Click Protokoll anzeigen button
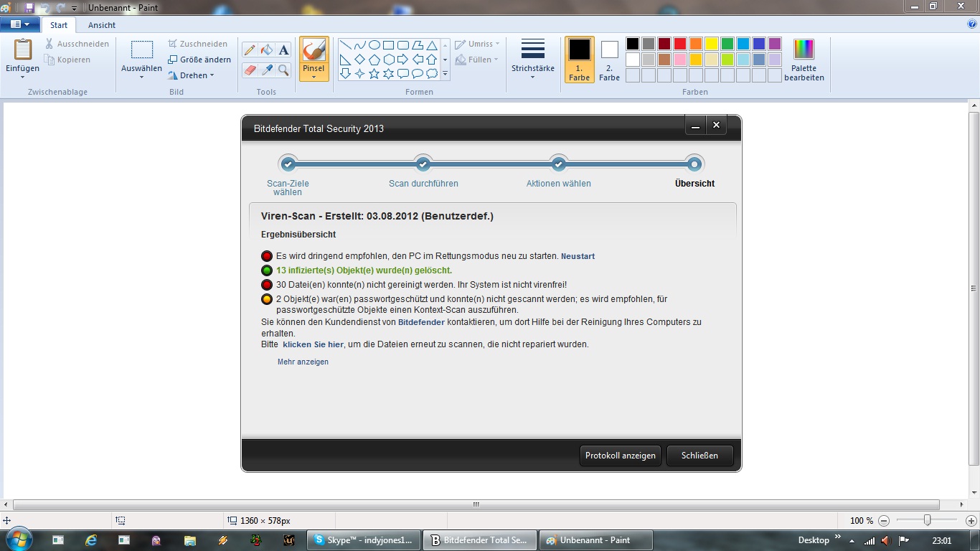The width and height of the screenshot is (980, 551). [621, 456]
